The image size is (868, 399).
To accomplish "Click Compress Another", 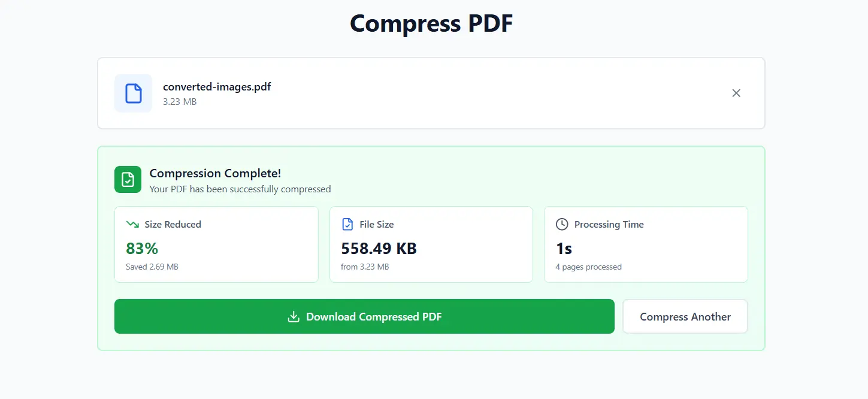I will pos(685,316).
